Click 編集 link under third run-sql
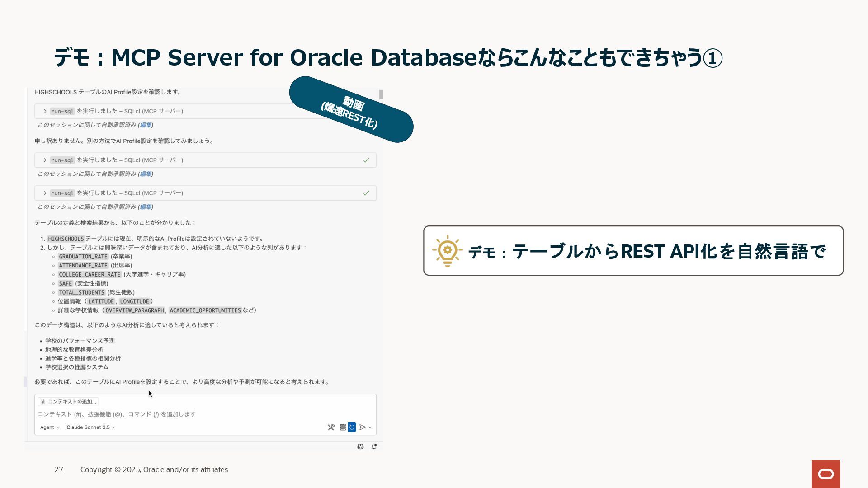The width and height of the screenshot is (868, 488). 146,206
